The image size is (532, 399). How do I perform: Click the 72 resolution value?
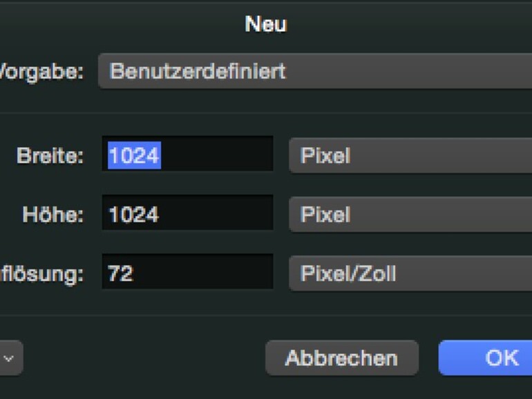tap(120, 273)
